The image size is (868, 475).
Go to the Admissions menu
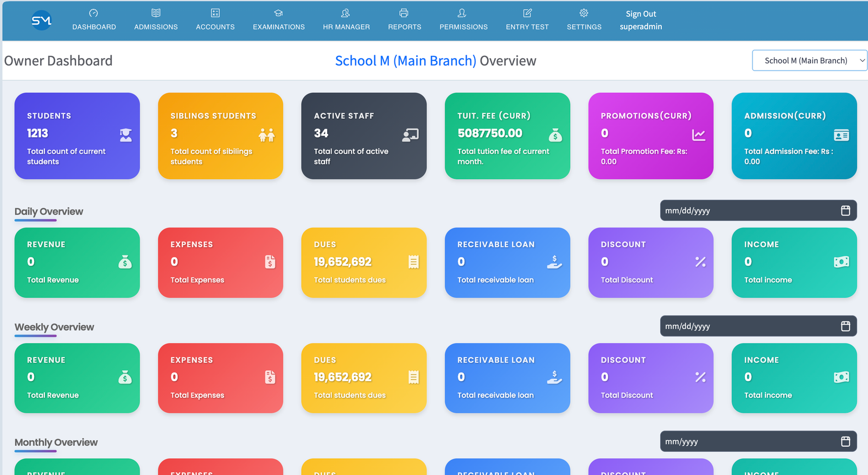(x=156, y=20)
